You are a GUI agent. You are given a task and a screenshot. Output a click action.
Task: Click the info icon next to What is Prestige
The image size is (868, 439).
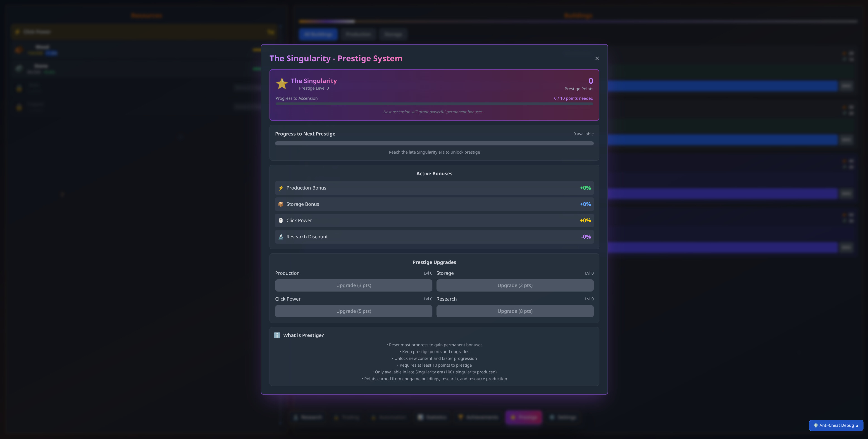point(277,335)
